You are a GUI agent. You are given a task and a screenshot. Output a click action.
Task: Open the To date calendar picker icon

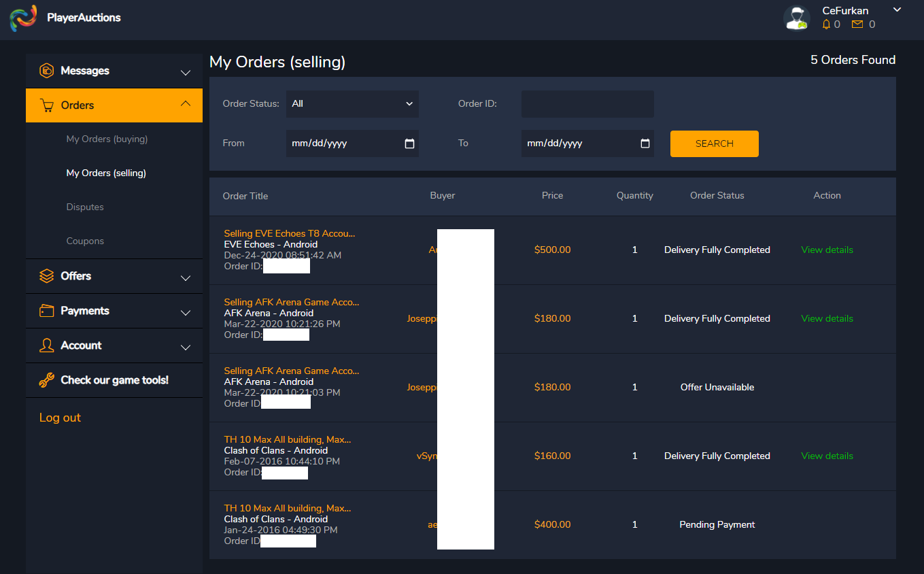click(x=645, y=143)
